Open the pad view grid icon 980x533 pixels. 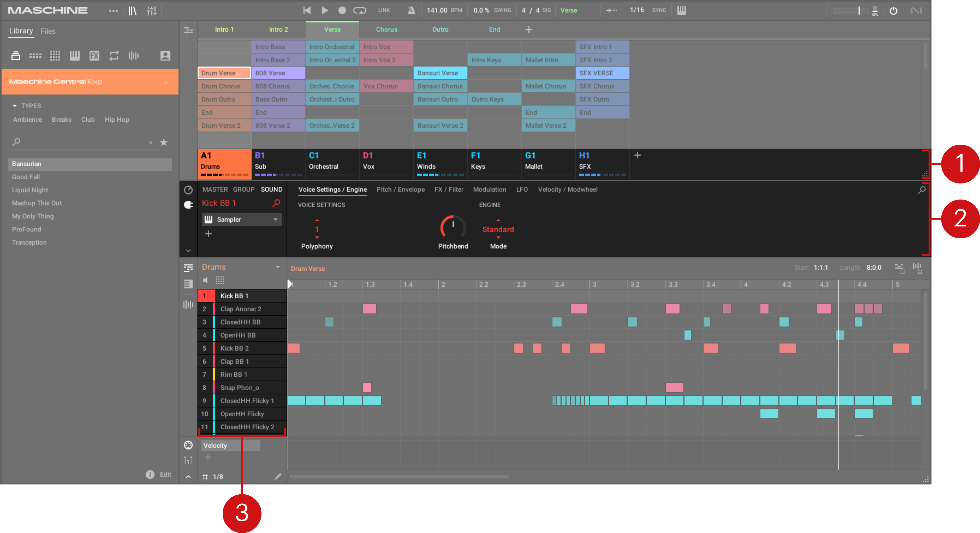point(220,281)
